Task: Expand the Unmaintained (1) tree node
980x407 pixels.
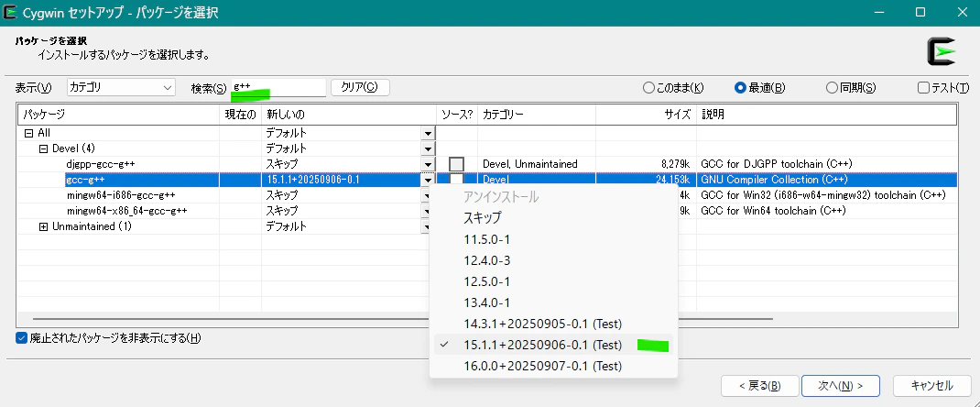Action: coord(43,226)
